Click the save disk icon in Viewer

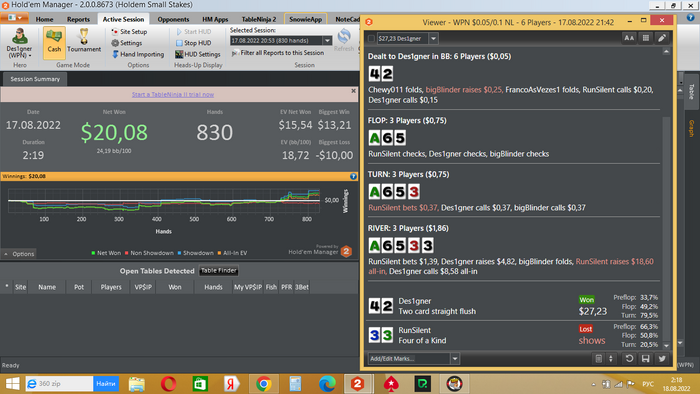(646, 358)
